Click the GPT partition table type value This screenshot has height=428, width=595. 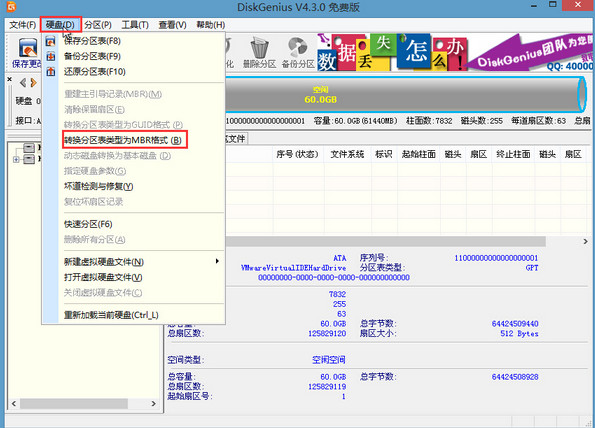pyautogui.click(x=532, y=268)
